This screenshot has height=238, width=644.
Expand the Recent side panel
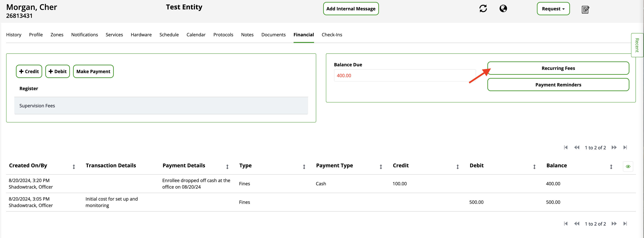[637, 45]
